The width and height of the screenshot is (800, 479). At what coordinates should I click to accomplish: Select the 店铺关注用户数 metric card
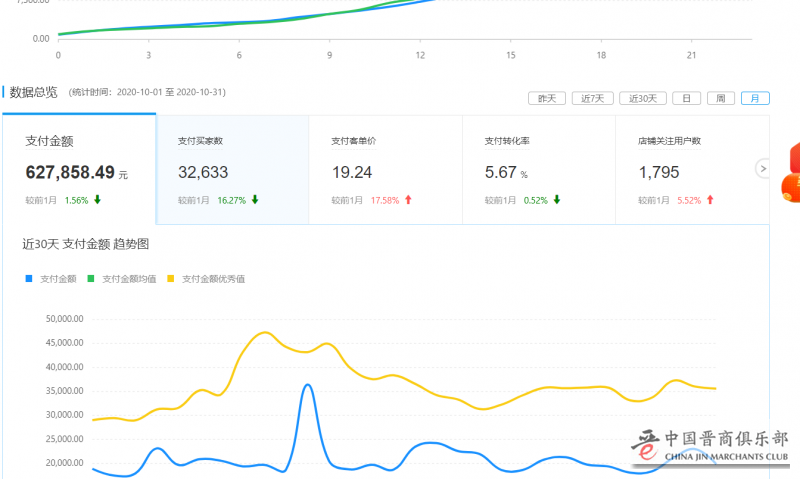692,170
